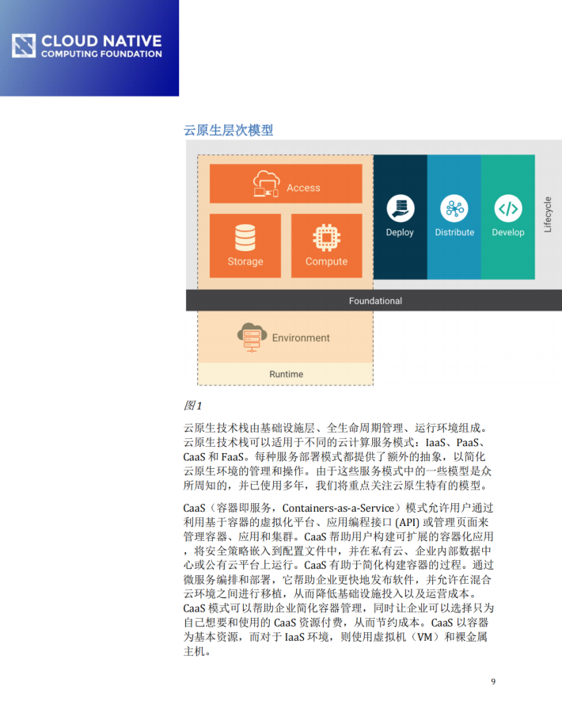Click the Storage label text
Viewport: 562px width, 728px height.
coord(245,261)
